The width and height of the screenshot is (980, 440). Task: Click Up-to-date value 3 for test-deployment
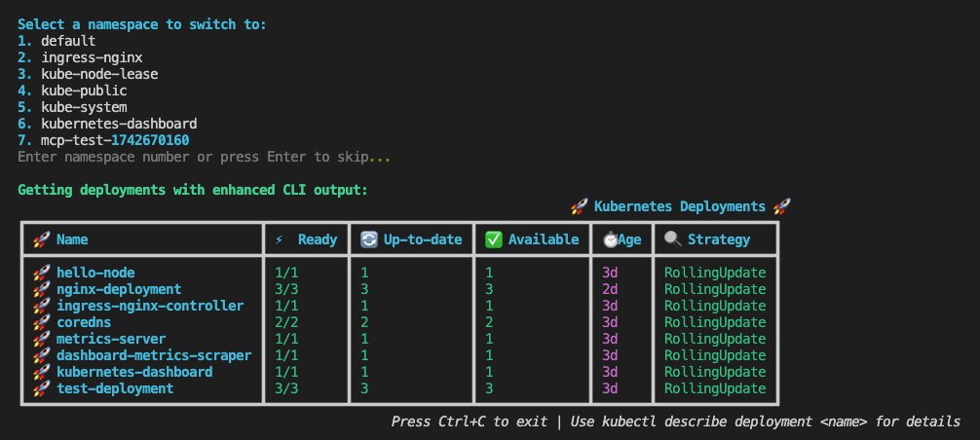tap(364, 388)
